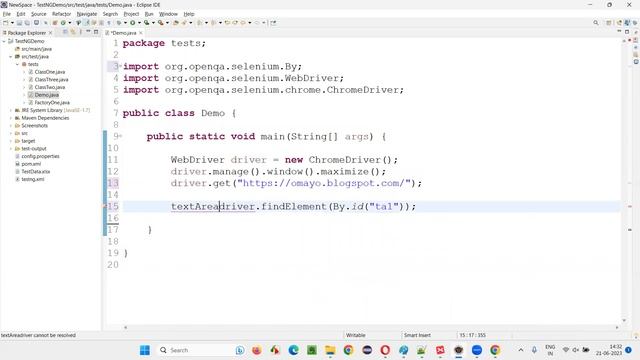This screenshot has height=360, width=640.
Task: Open the Help menu
Action: point(189,14)
